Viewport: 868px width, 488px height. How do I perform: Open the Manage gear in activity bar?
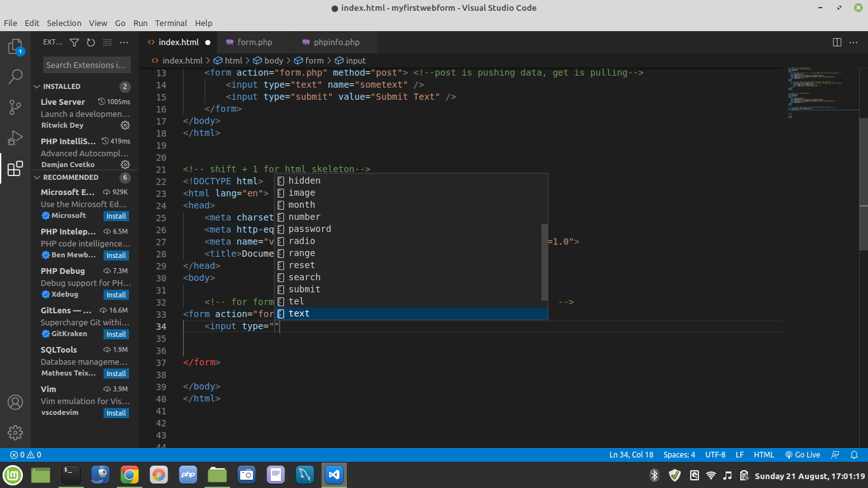coord(15,433)
